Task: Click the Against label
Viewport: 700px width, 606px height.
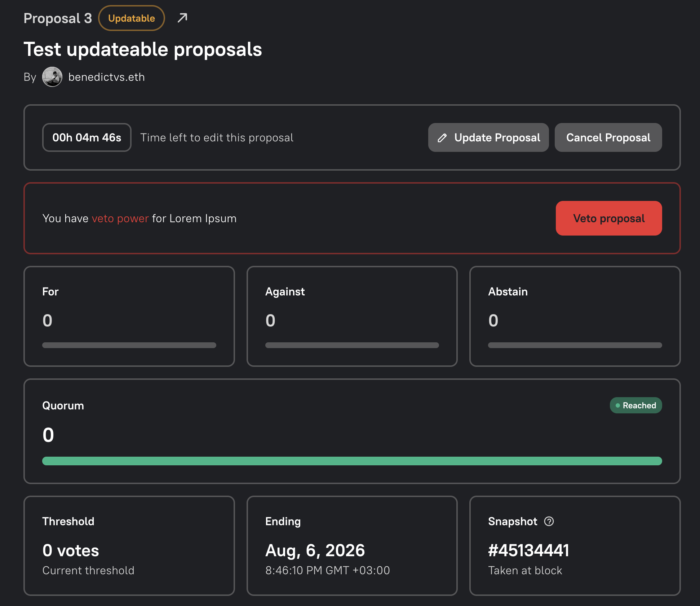Action: click(x=285, y=291)
